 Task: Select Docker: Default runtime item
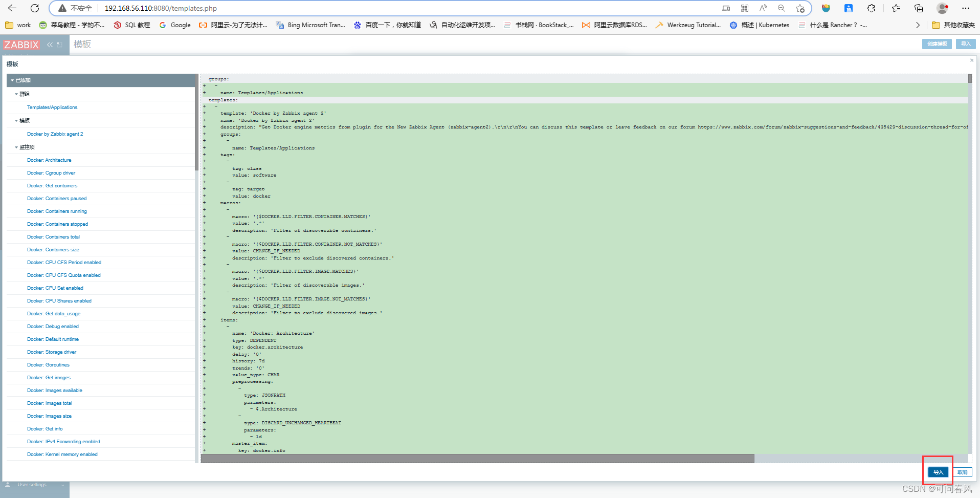53,339
